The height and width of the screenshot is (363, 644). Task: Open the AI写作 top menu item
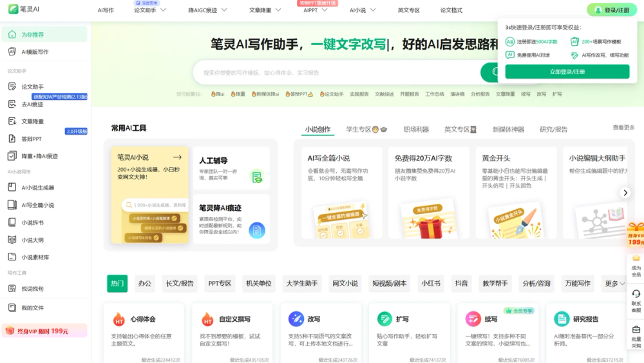coord(106,10)
